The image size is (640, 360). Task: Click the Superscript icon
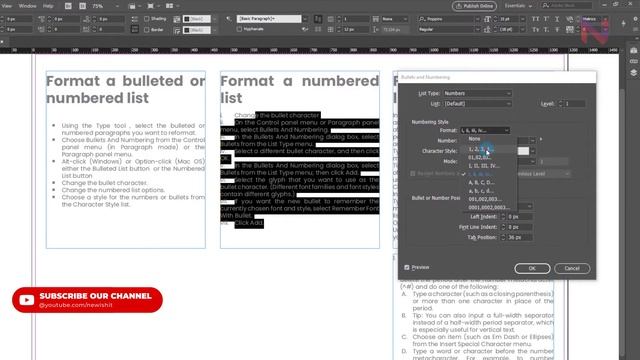click(546, 19)
